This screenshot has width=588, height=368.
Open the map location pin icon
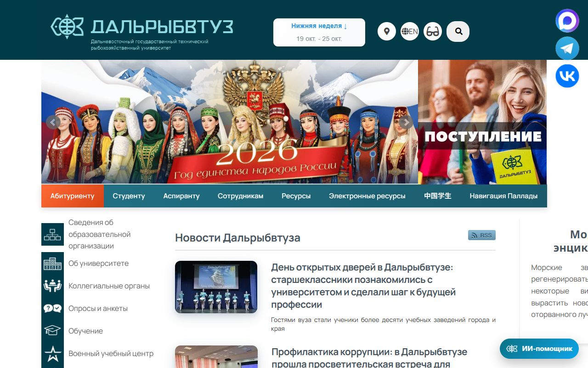(x=387, y=32)
